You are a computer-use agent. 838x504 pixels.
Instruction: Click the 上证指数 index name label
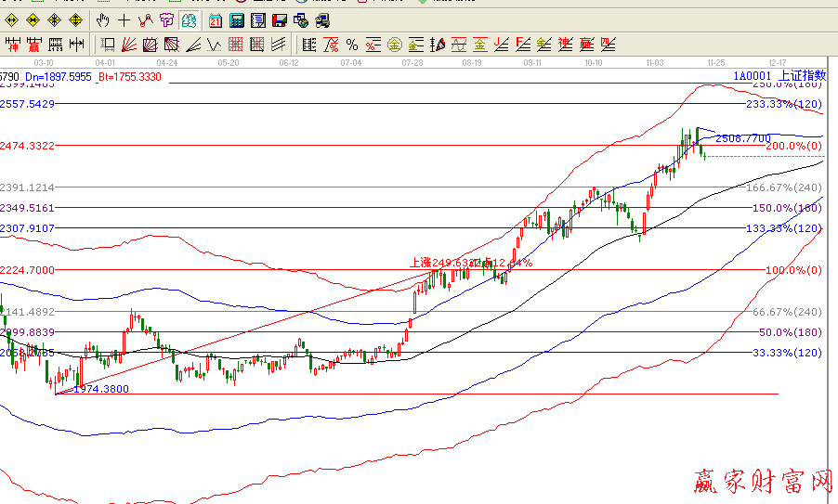click(801, 76)
